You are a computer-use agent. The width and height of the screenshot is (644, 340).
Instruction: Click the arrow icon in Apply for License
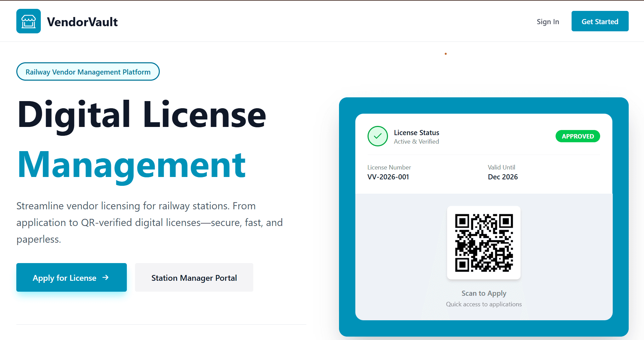[x=105, y=278]
